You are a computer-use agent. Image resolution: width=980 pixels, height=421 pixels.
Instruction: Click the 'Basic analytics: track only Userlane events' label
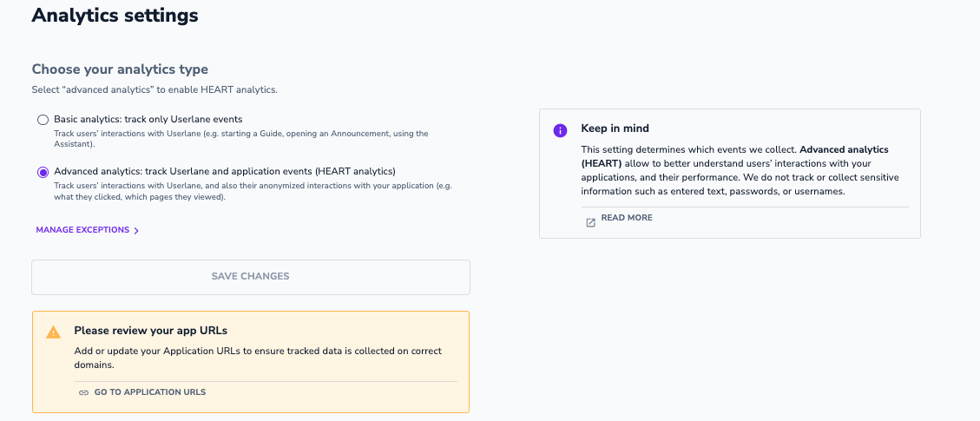click(148, 119)
